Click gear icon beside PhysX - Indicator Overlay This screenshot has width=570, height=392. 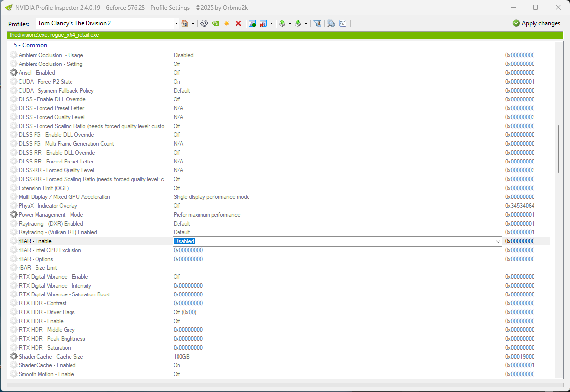[14, 206]
